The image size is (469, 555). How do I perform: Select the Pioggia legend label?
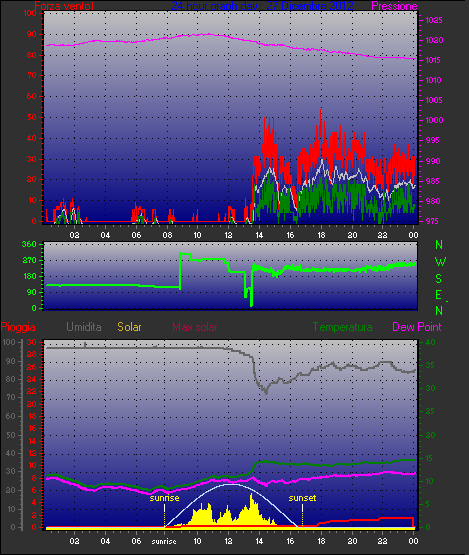(18, 327)
